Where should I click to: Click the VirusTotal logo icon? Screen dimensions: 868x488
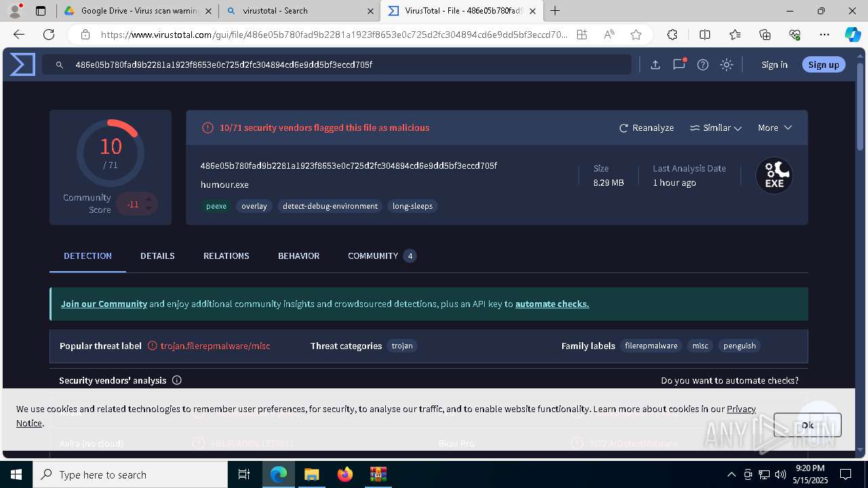point(22,64)
